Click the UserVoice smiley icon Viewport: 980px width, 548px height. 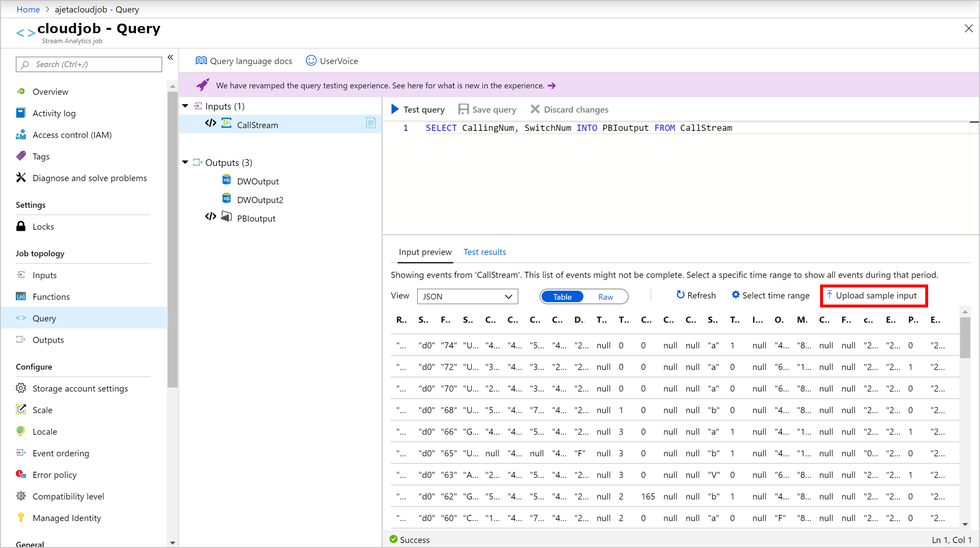[311, 61]
